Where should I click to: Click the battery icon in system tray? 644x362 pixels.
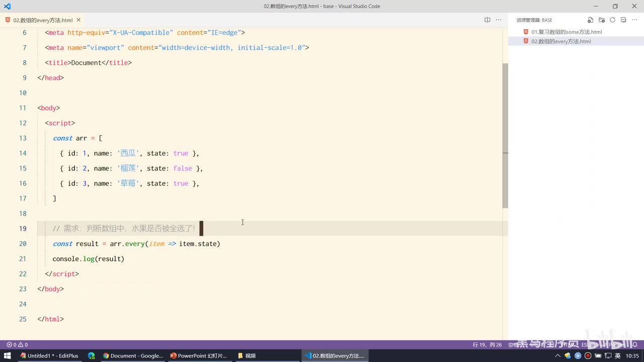click(x=598, y=355)
